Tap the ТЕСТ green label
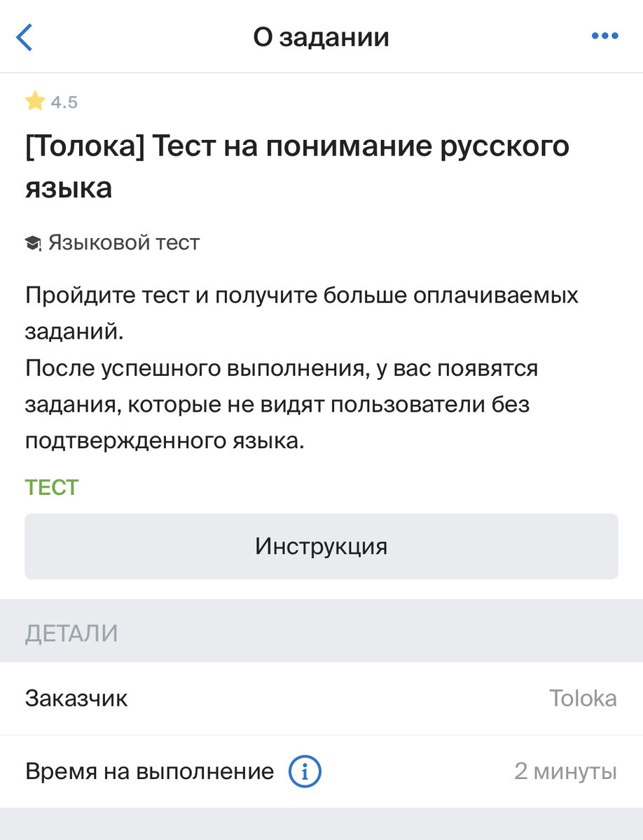Viewport: 643px width, 840px height. point(51,486)
